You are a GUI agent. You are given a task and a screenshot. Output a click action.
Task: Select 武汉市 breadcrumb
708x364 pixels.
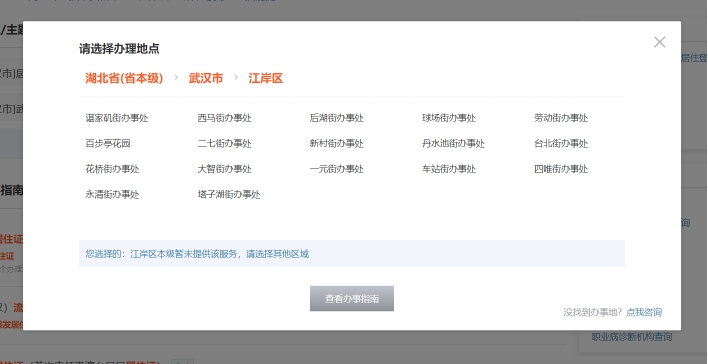pyautogui.click(x=206, y=78)
